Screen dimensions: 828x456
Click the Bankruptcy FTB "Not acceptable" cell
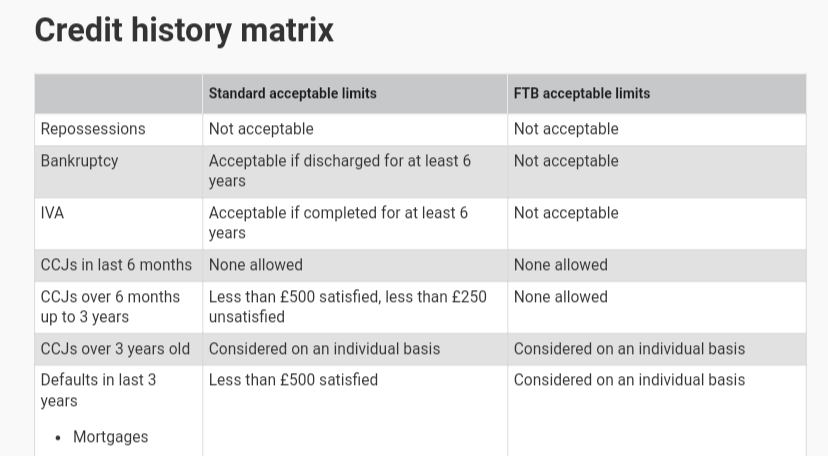click(566, 161)
